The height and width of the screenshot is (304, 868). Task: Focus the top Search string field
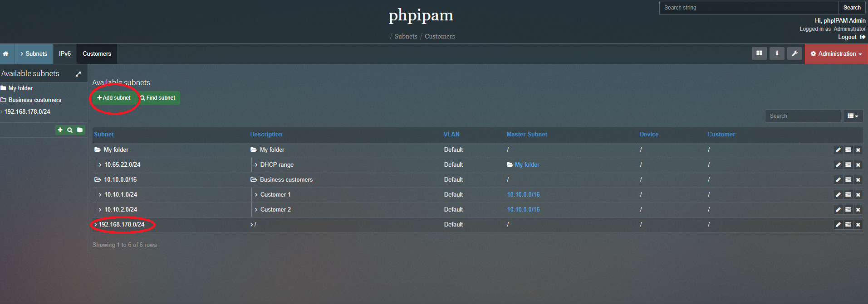coord(749,8)
